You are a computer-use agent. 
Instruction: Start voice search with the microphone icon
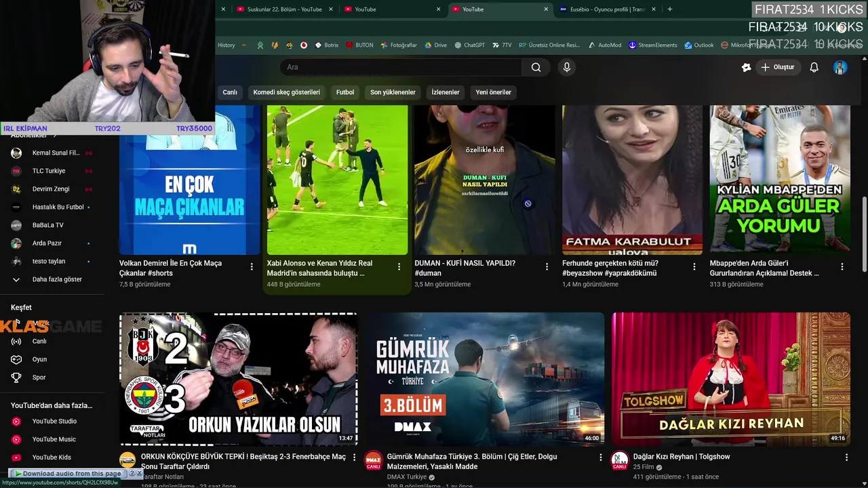[567, 67]
